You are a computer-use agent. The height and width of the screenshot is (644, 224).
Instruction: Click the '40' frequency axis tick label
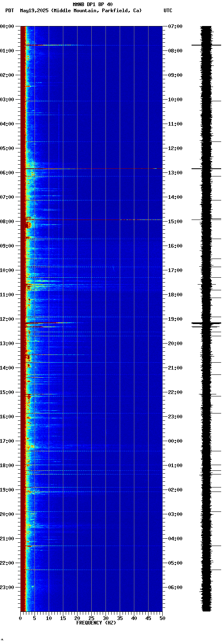[134, 618]
